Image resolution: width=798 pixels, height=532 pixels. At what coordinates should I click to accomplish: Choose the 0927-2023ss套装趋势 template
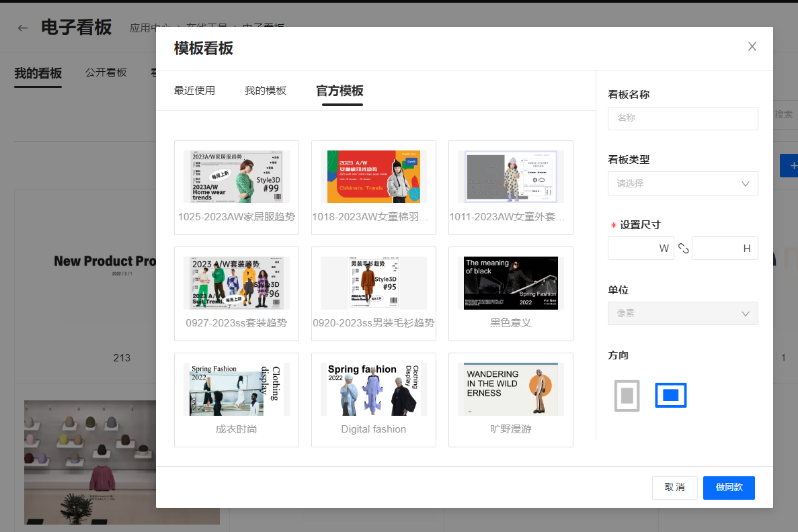[237, 294]
